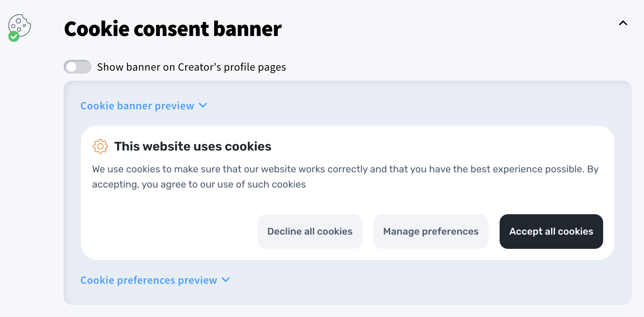Expand the Cookie banner preview section
Viewport: 644px width, 317px height.
[137, 106]
